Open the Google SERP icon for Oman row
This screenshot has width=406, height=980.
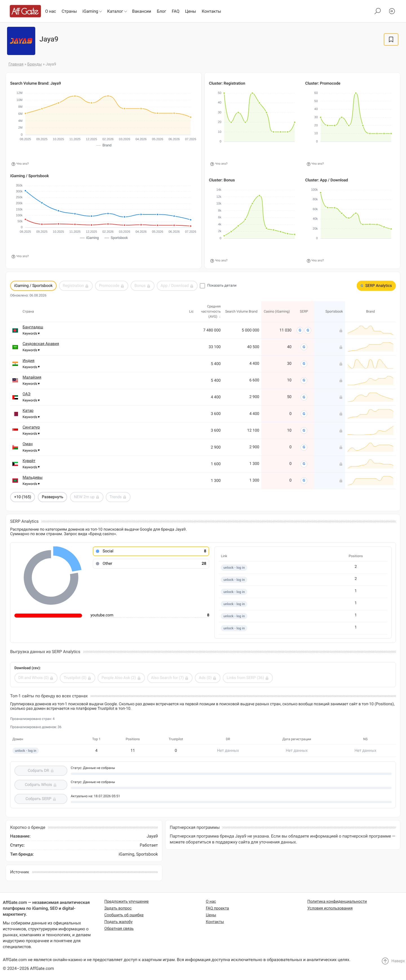pos(304,447)
